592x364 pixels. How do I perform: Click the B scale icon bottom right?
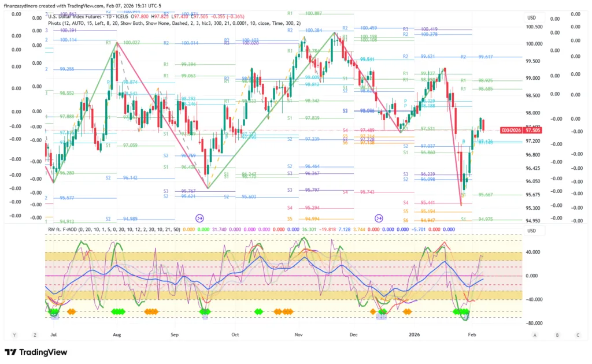click(x=557, y=335)
